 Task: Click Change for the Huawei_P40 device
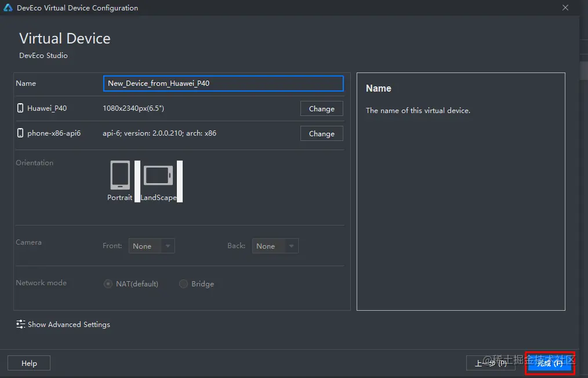click(322, 109)
